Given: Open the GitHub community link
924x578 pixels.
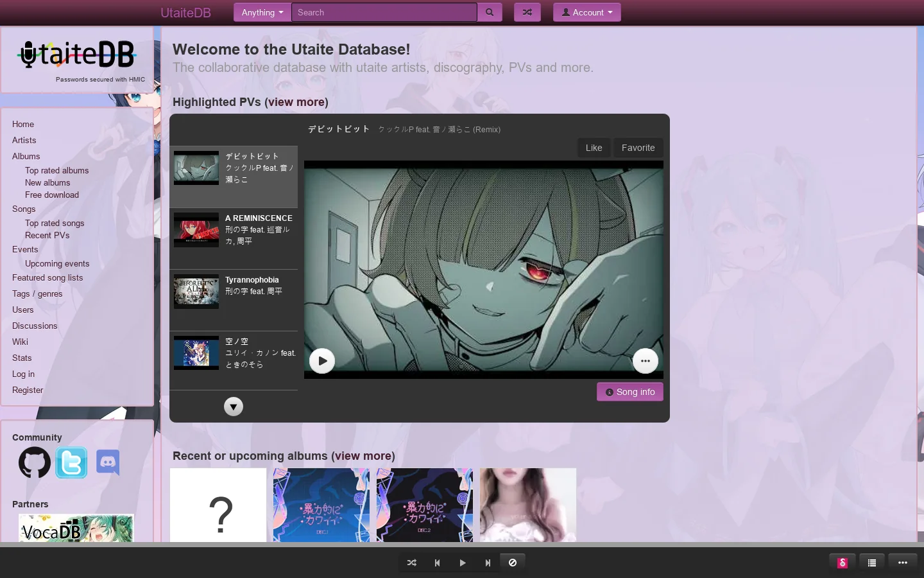Looking at the screenshot, I should (35, 462).
